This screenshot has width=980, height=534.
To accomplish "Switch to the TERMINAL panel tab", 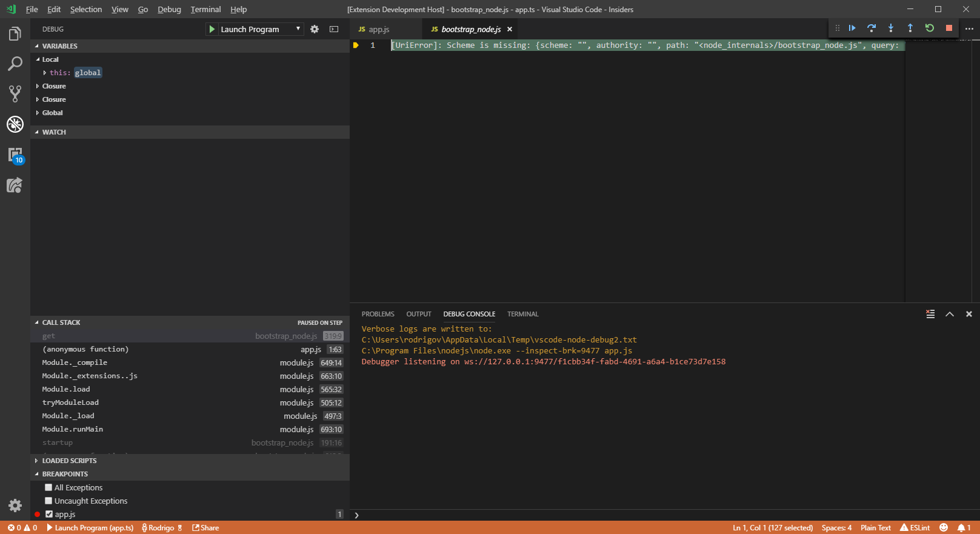I will click(x=522, y=314).
